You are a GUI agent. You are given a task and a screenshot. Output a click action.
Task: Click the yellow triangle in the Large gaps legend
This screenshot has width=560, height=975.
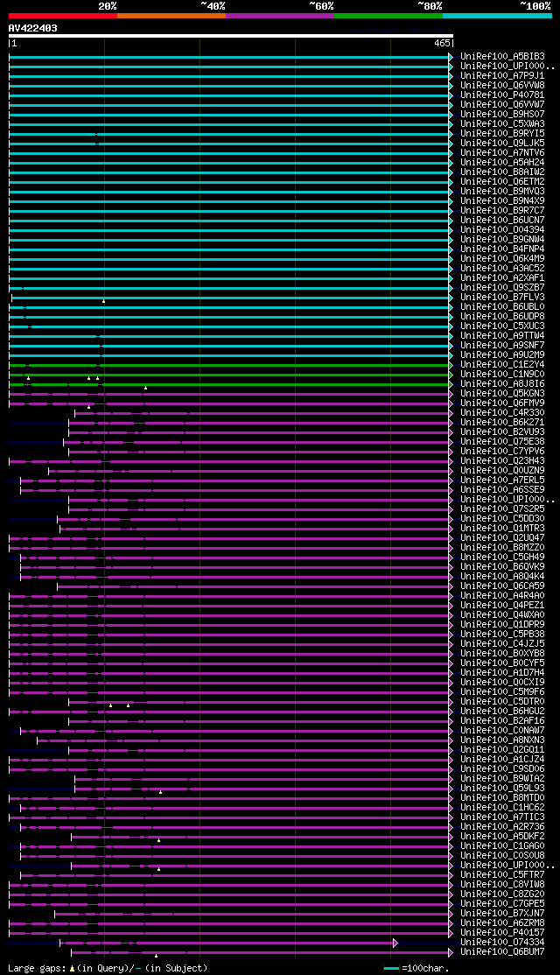[x=72, y=969]
